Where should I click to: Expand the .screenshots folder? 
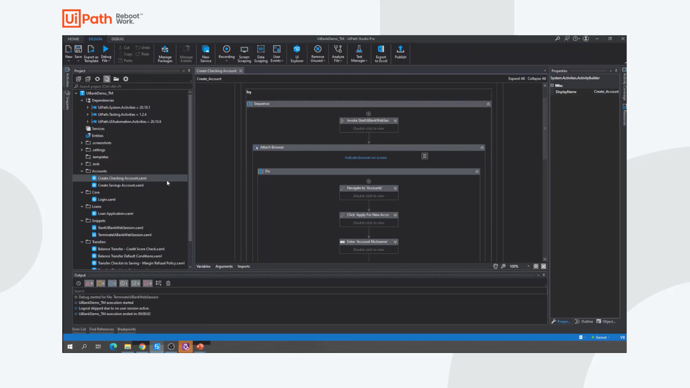pos(82,143)
